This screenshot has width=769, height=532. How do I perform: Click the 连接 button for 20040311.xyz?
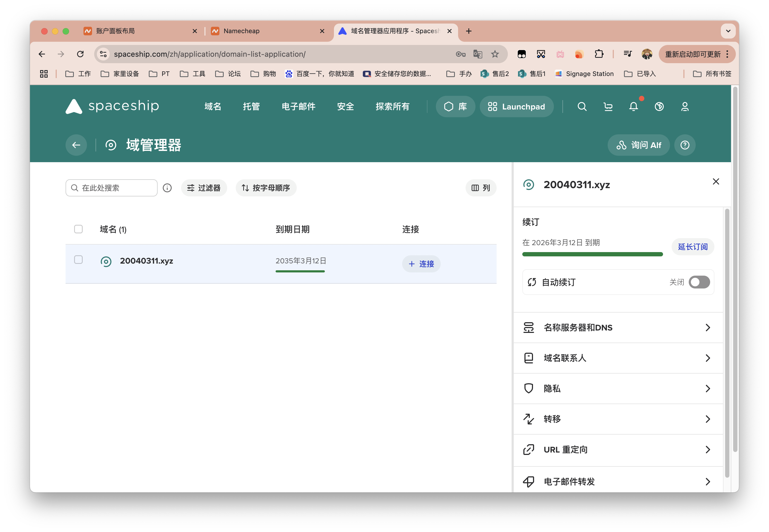click(x=421, y=264)
